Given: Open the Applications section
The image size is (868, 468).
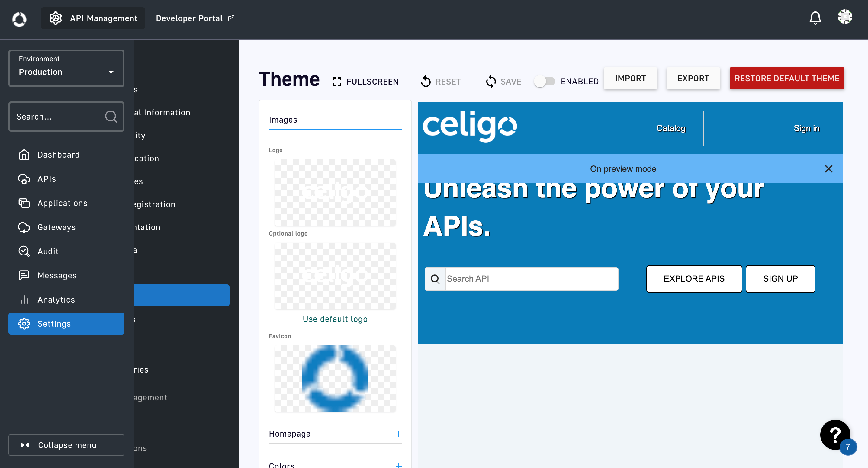Looking at the screenshot, I should (62, 203).
